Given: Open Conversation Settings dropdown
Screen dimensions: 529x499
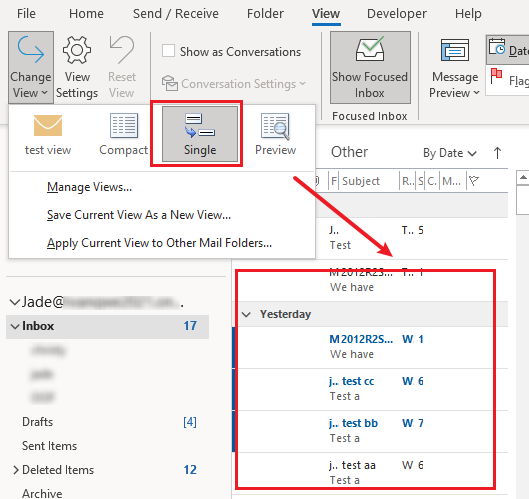Looking at the screenshot, I should pos(233,83).
